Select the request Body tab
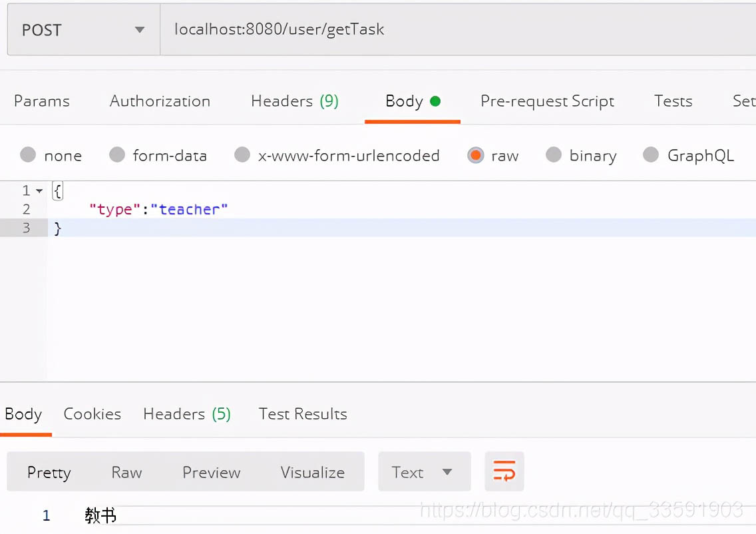This screenshot has width=756, height=534. (x=413, y=101)
